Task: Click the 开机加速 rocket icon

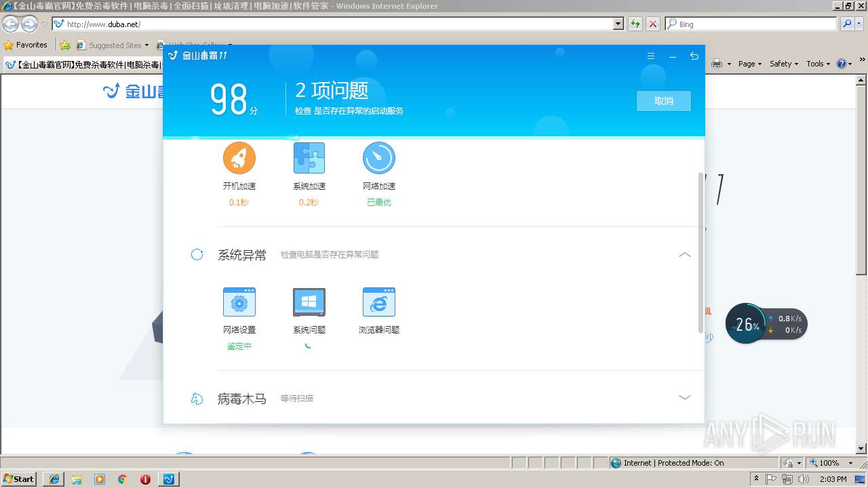Action: 239,158
